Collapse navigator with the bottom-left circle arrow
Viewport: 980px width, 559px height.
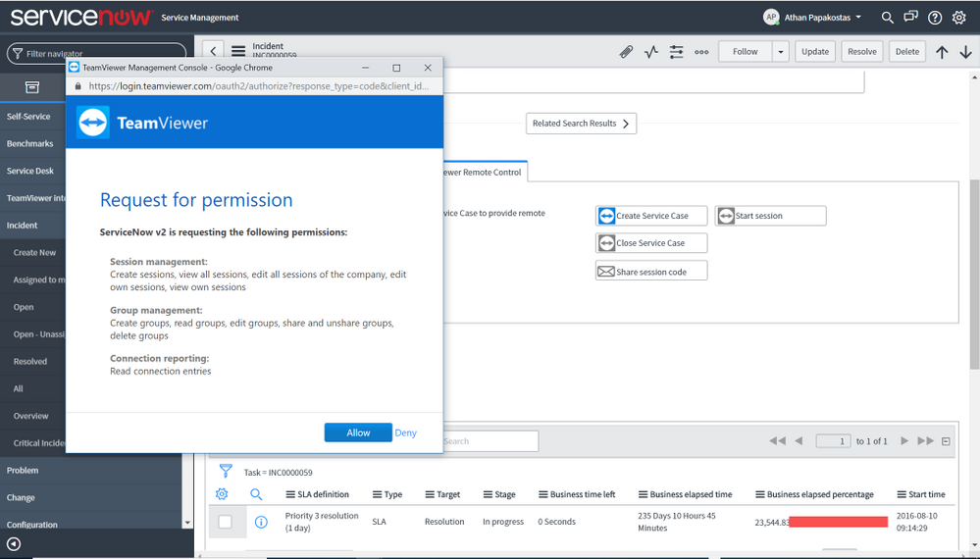pos(14,544)
